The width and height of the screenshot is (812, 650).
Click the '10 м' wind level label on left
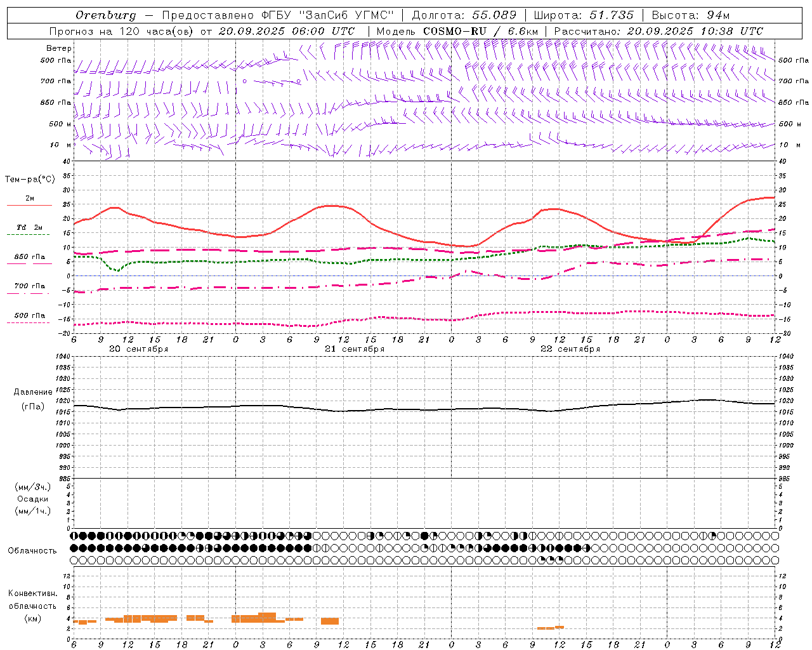point(62,145)
